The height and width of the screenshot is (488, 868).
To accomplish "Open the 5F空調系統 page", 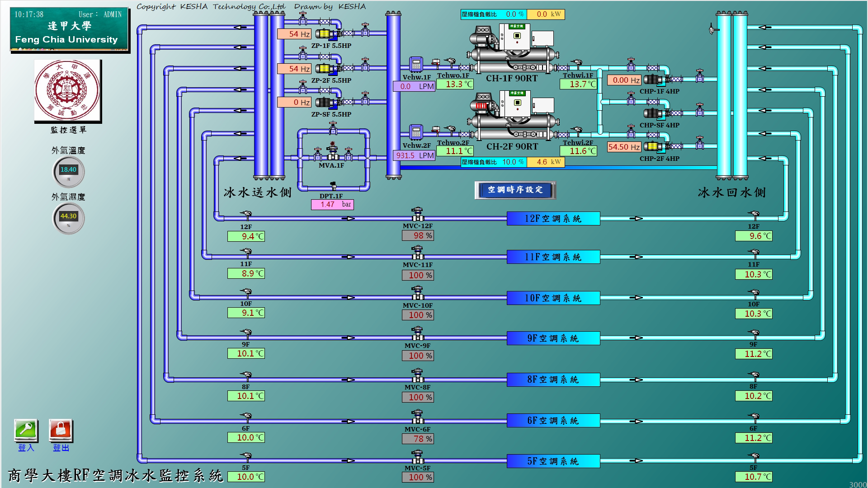I will pyautogui.click(x=553, y=461).
